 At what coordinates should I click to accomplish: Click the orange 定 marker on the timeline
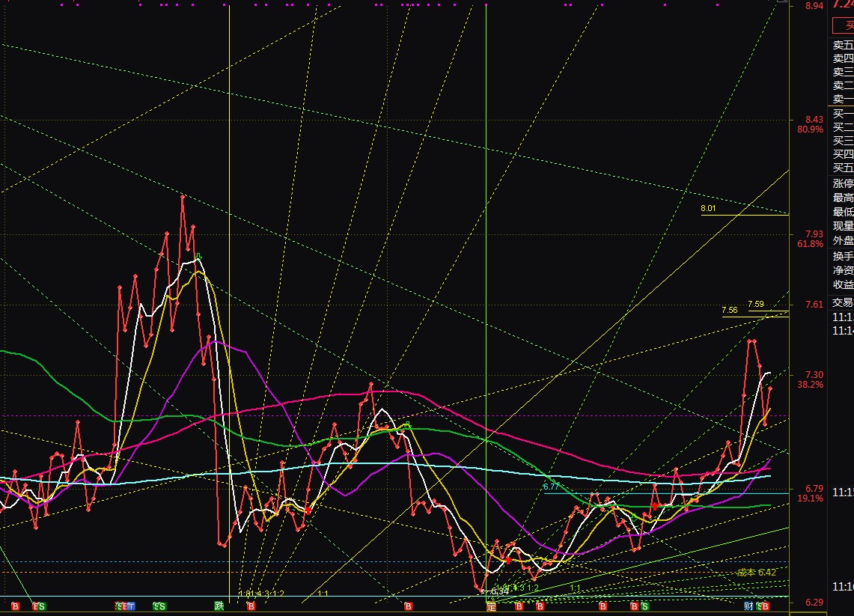[491, 607]
